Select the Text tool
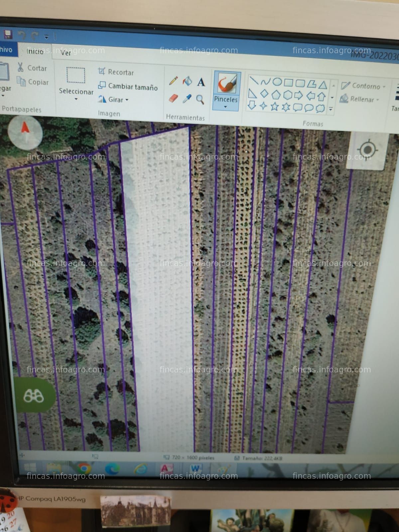Image resolution: width=399 pixels, height=532 pixels. click(x=201, y=82)
